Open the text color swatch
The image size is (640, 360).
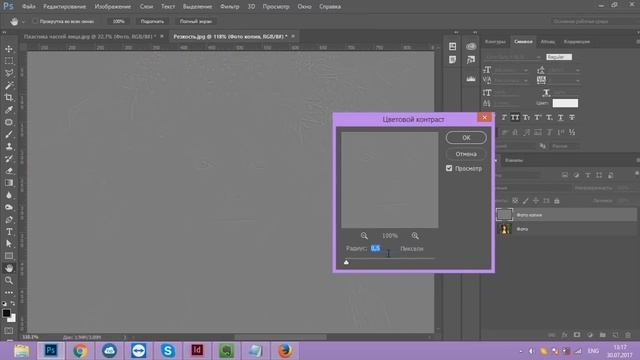pyautogui.click(x=565, y=103)
